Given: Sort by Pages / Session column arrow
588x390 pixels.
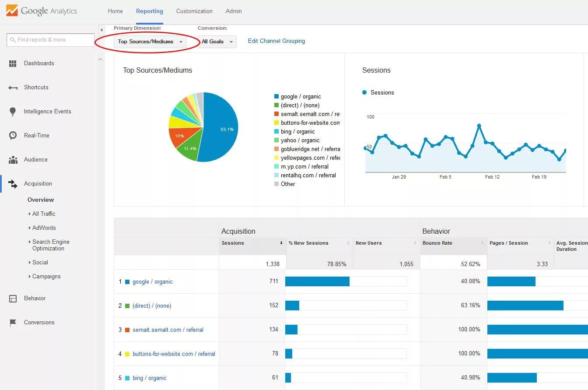Looking at the screenshot, I should (x=549, y=243).
